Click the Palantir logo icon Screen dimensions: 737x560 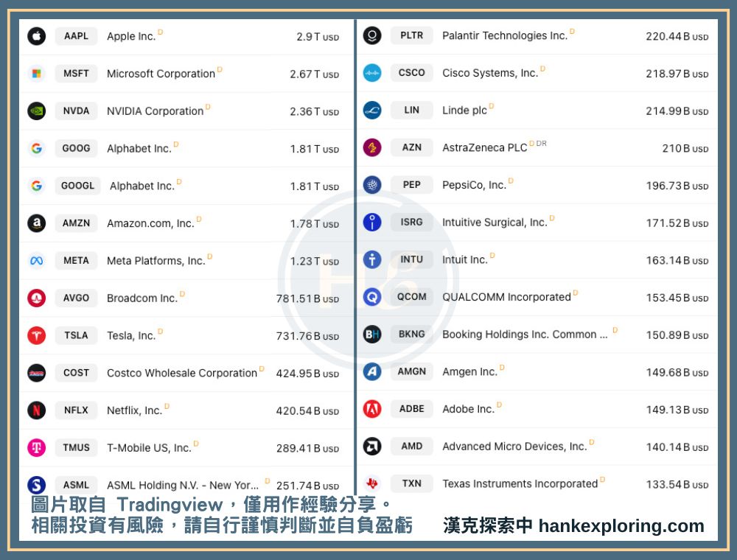(x=372, y=35)
